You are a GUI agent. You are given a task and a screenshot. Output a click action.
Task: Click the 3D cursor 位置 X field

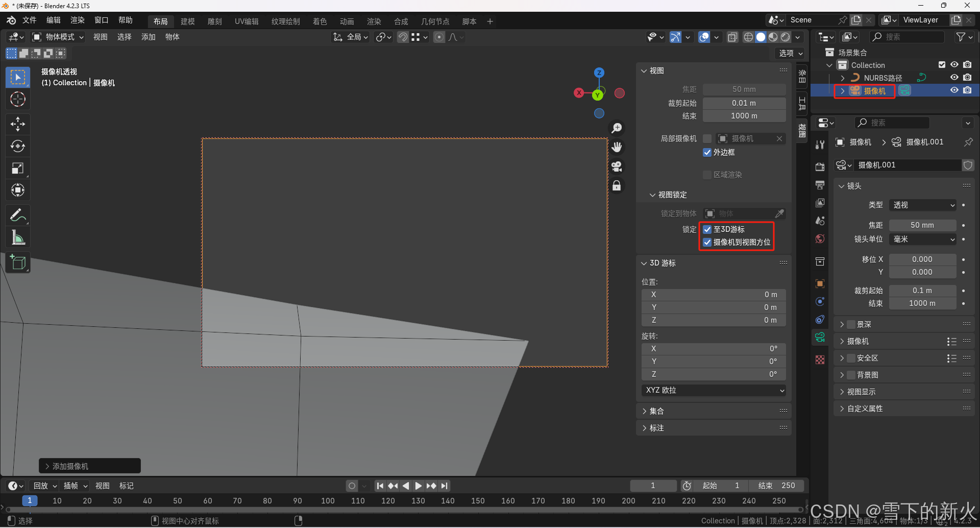point(714,295)
